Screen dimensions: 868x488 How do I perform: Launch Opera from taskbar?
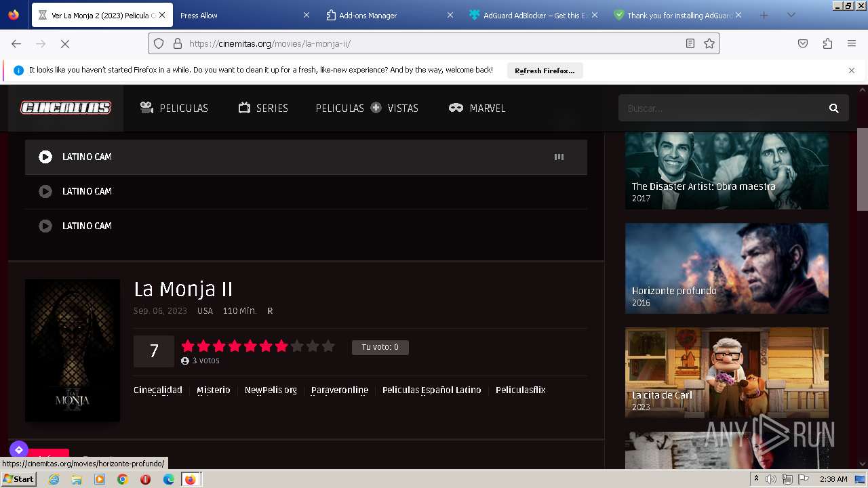point(145,479)
